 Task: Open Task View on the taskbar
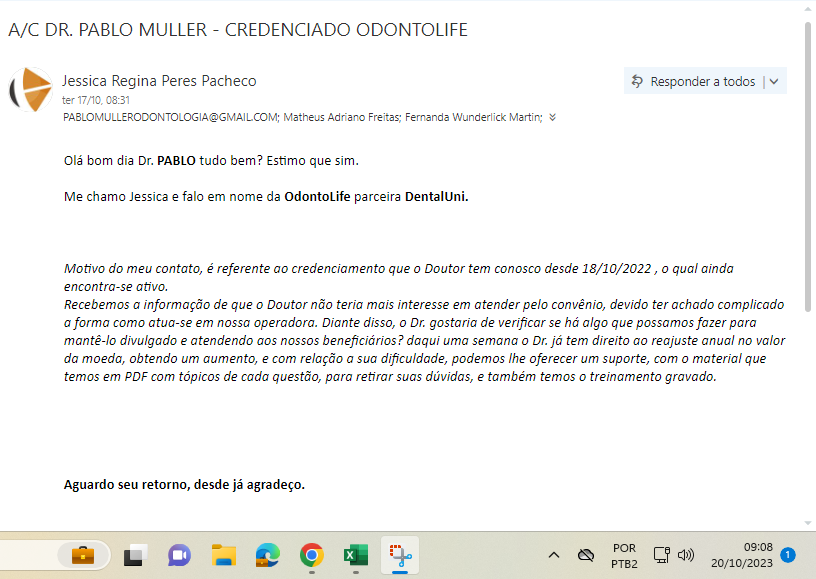click(135, 555)
